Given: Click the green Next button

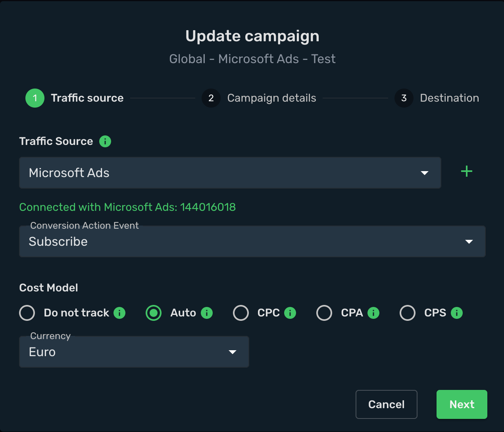Looking at the screenshot, I should [x=462, y=404].
